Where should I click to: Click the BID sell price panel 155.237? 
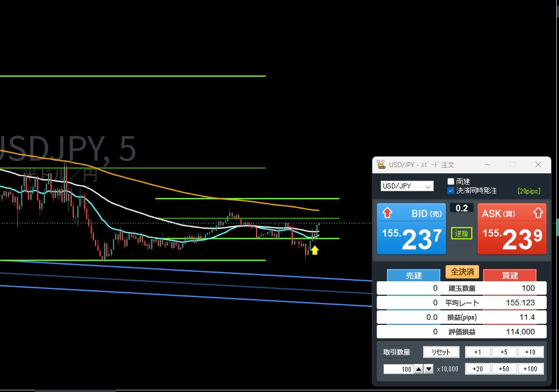pos(411,229)
